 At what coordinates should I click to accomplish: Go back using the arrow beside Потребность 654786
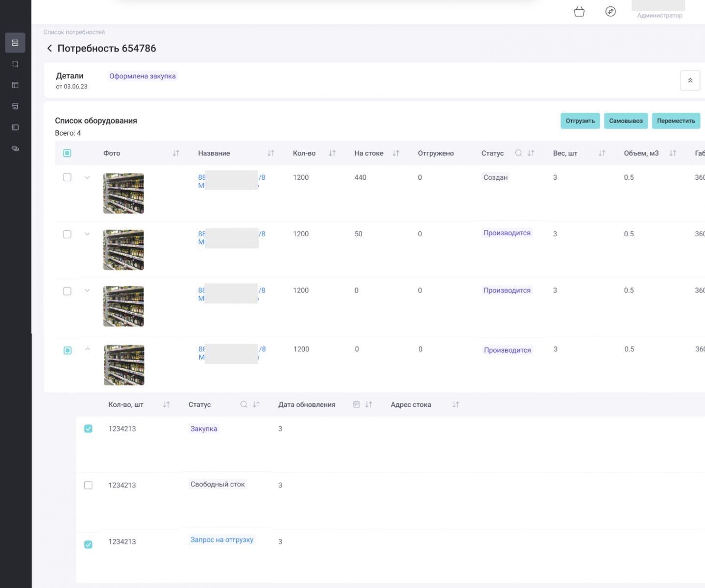pos(49,49)
